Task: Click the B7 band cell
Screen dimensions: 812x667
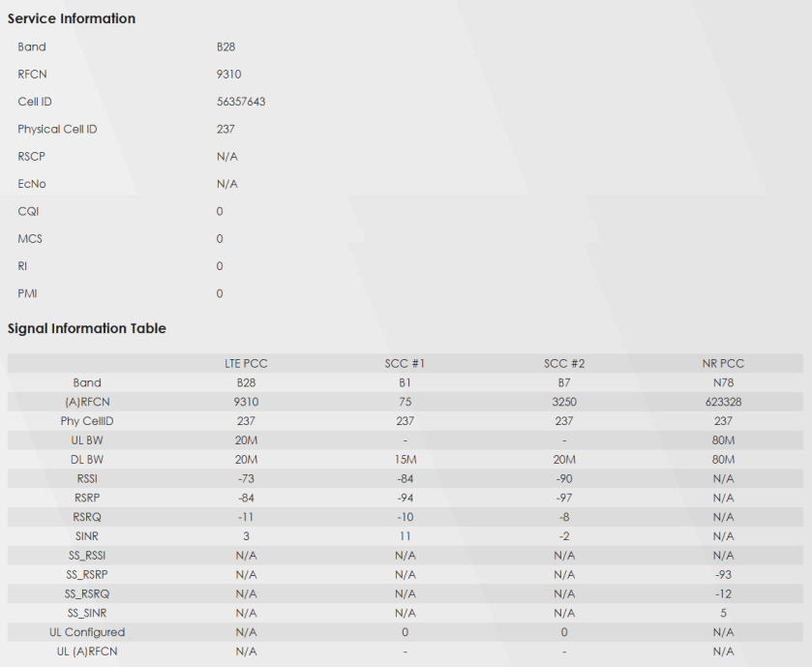Action: 564,382
